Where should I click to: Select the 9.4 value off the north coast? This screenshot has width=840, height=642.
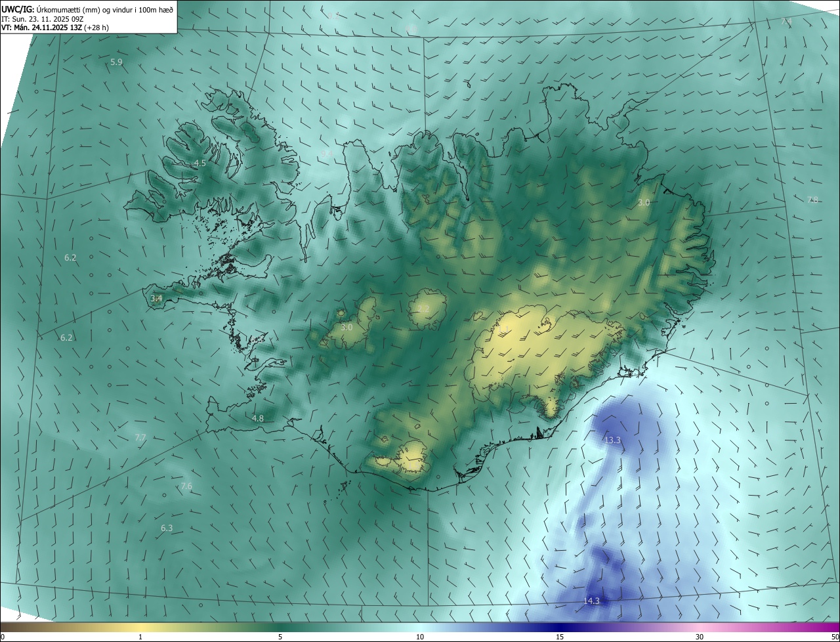click(327, 154)
